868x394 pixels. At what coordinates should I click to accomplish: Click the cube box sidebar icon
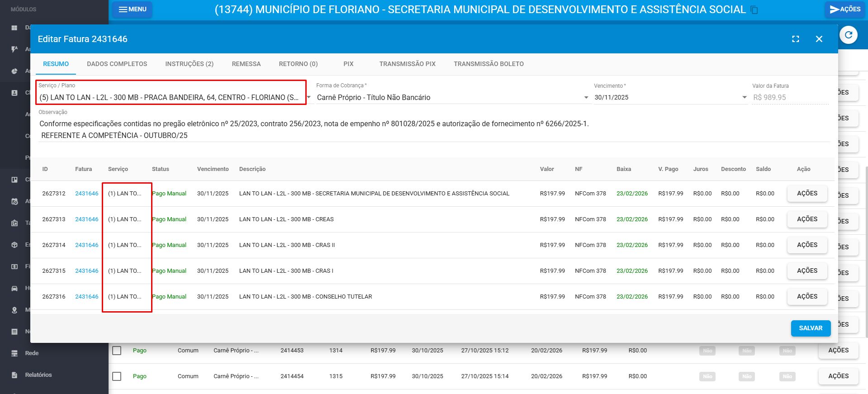[x=14, y=245]
